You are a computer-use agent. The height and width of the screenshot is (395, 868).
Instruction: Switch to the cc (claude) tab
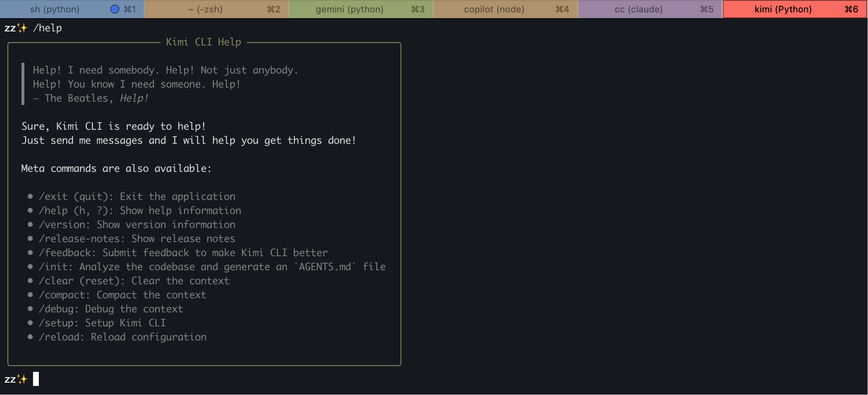click(650, 9)
